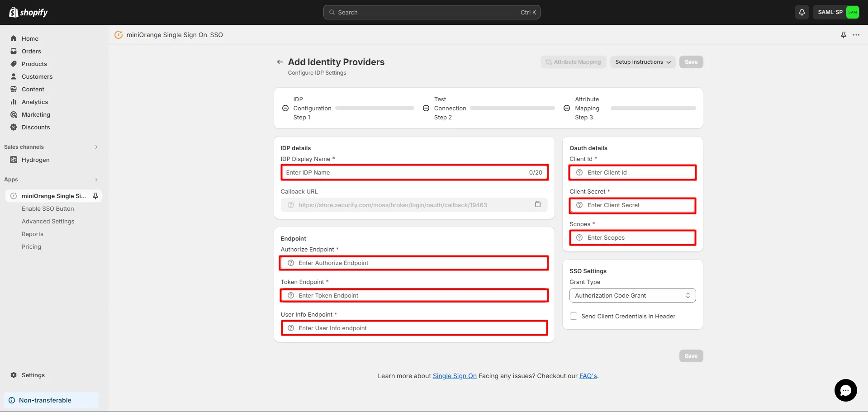This screenshot has height=412, width=868.
Task: Click the Shopify logo
Action: [28, 12]
